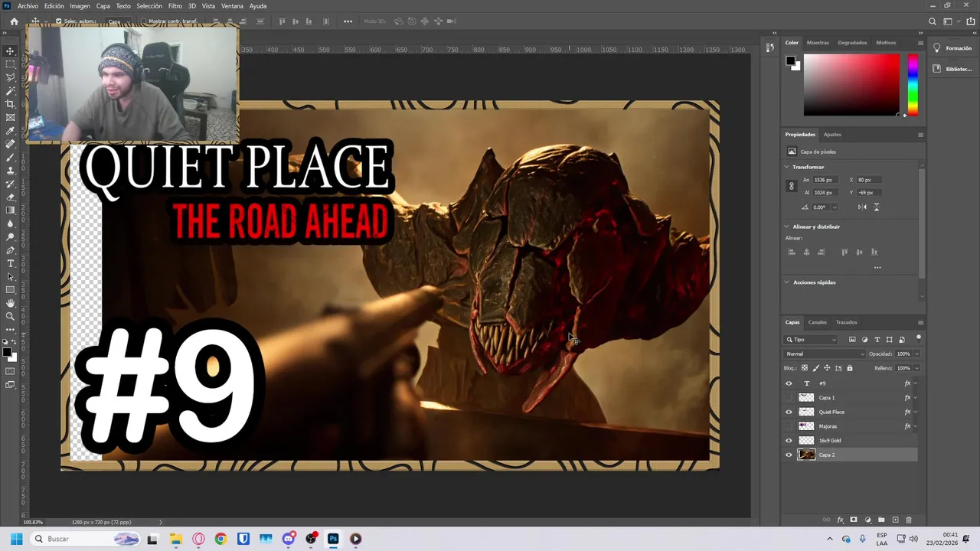Select the Horizontal Type tool
980x551 pixels.
pyautogui.click(x=10, y=263)
